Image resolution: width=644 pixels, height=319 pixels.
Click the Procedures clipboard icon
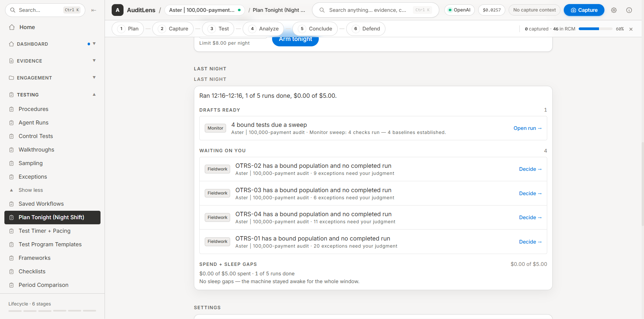click(x=12, y=109)
